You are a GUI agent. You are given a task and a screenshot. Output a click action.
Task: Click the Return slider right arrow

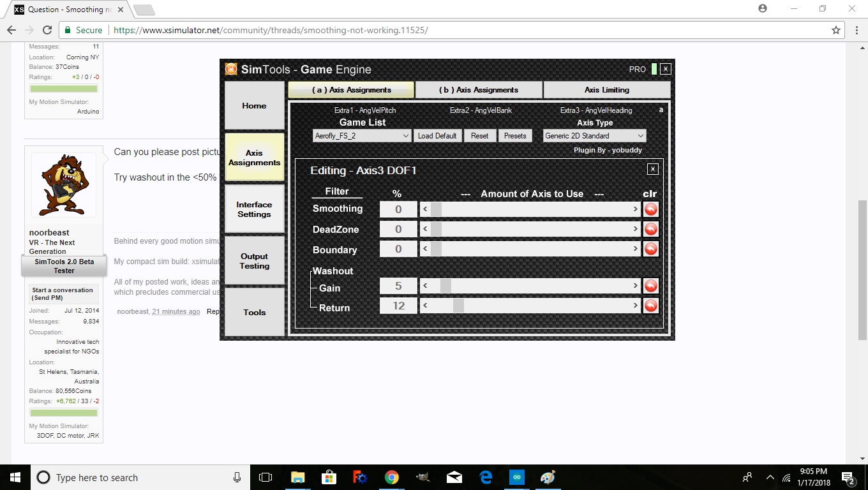(636, 306)
